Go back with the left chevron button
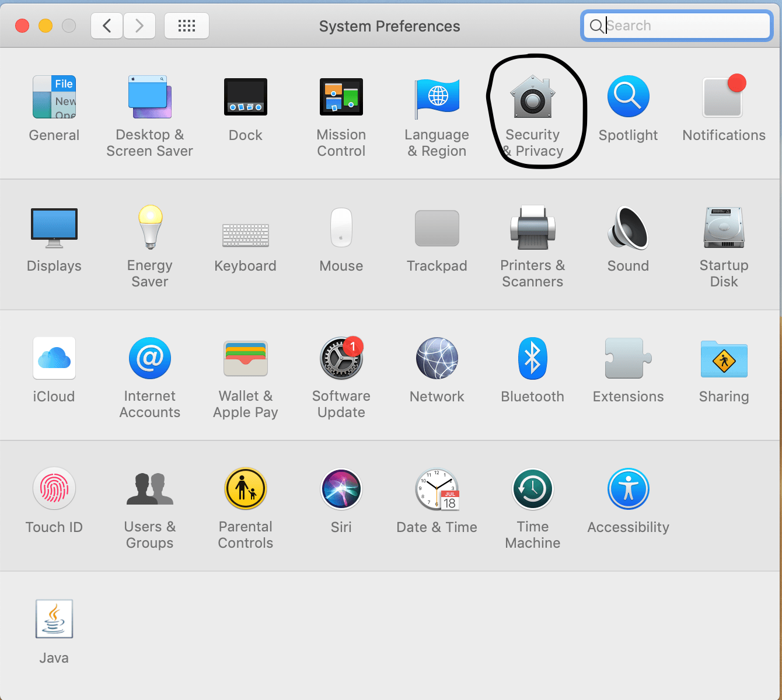 tap(107, 26)
